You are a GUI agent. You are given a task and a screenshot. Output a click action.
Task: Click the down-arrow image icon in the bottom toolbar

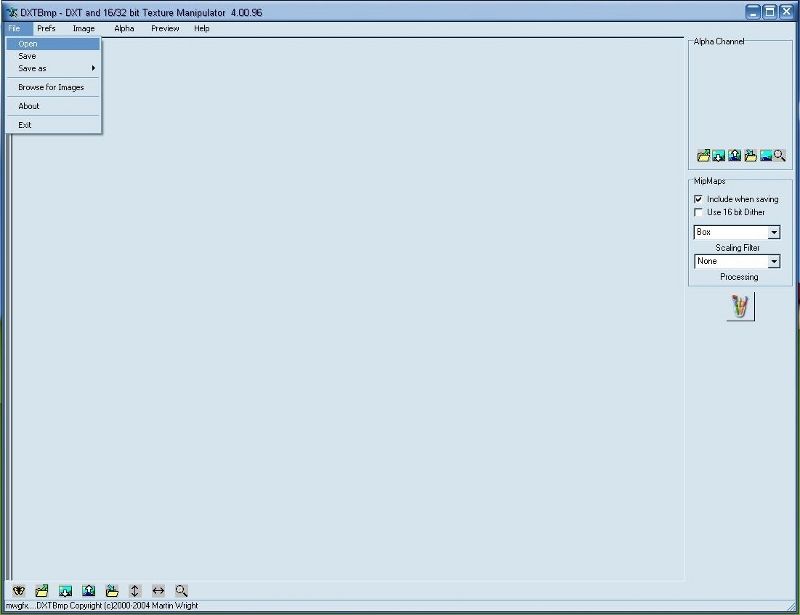coord(65,591)
